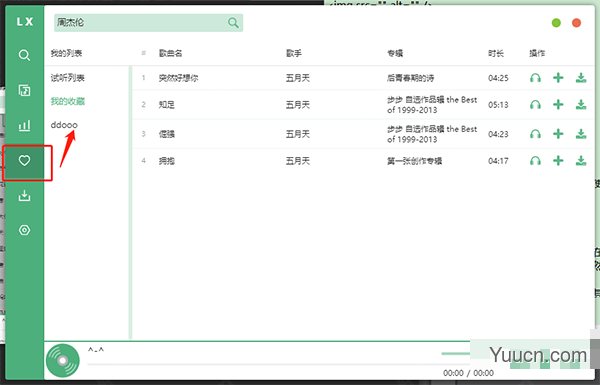Screen dimensions: 600x385
Task: Play 拥抱 with headphone icon
Action: tap(535, 161)
